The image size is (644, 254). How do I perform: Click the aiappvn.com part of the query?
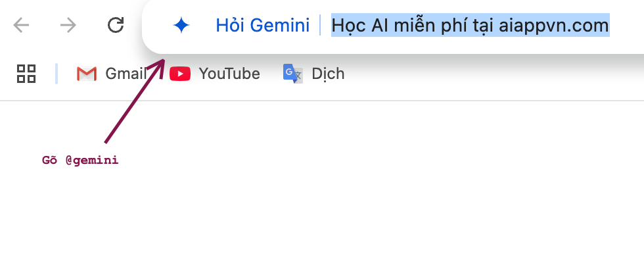pyautogui.click(x=553, y=26)
